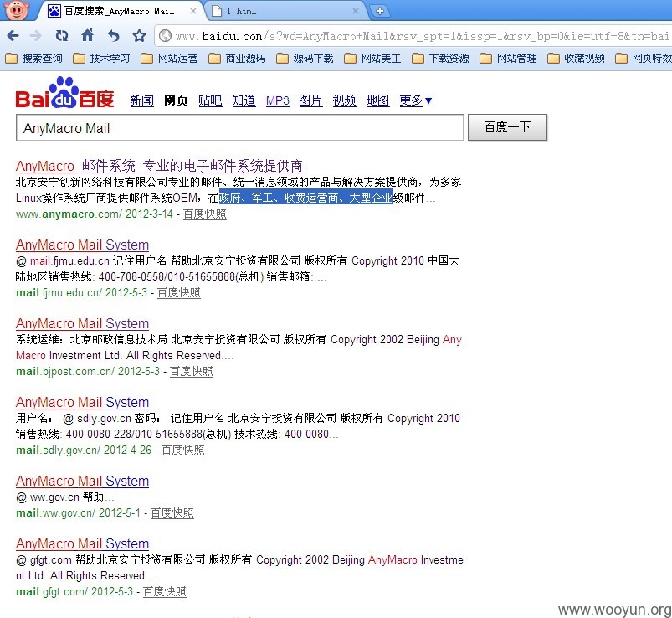Close the 百度搜索_AnyMacro Mail tab
The image size is (672, 618).
pyautogui.click(x=193, y=11)
